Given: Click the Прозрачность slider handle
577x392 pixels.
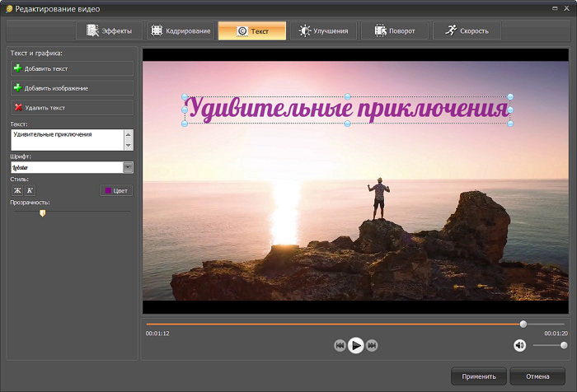Looking at the screenshot, I should 43,213.
